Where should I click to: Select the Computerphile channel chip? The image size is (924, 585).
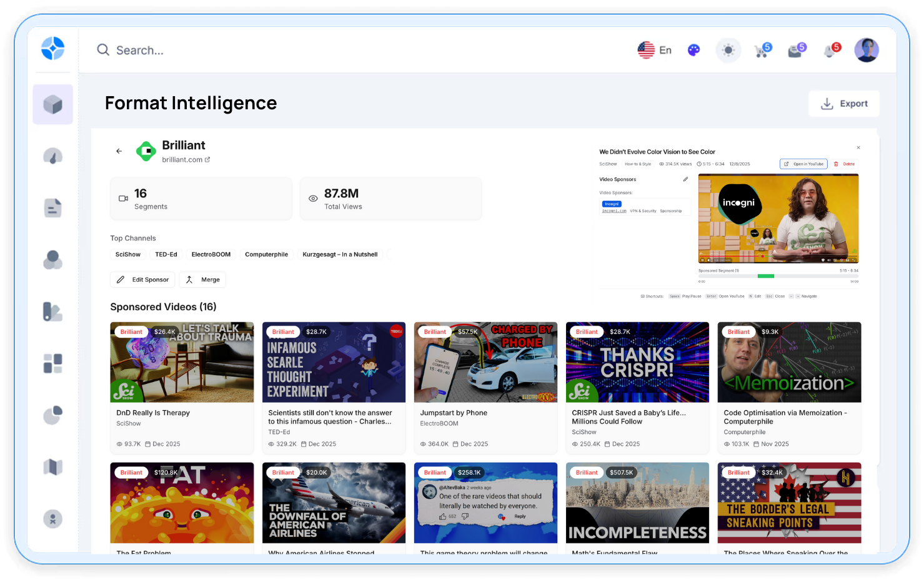point(267,254)
